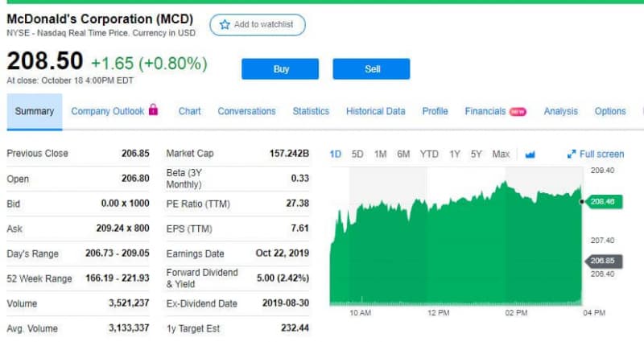
Task: Click the NEW badge on Financials
Action: coord(518,112)
